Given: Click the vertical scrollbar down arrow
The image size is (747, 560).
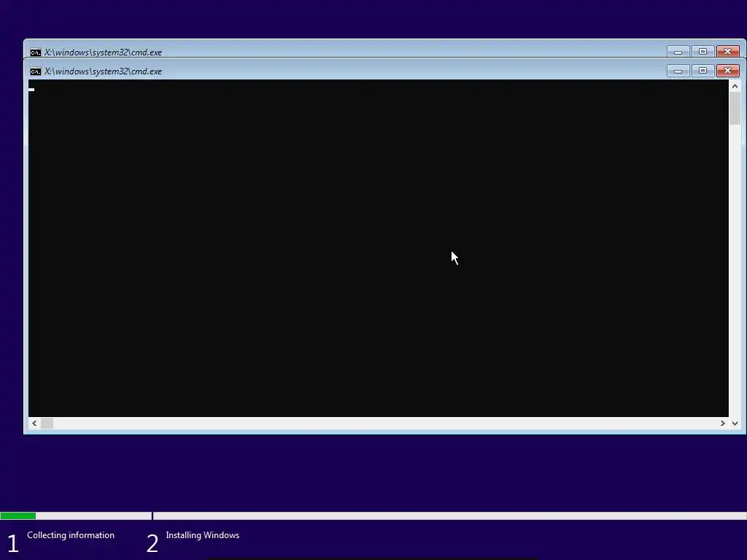Looking at the screenshot, I should (x=735, y=423).
